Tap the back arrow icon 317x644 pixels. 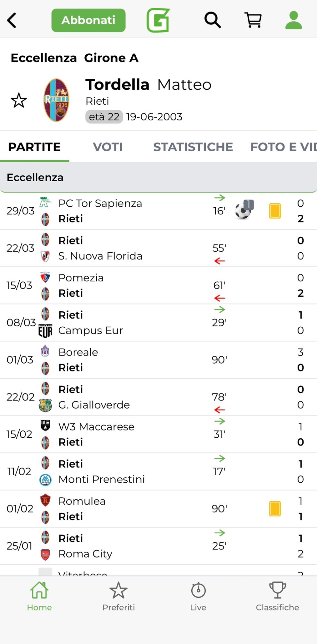12,20
